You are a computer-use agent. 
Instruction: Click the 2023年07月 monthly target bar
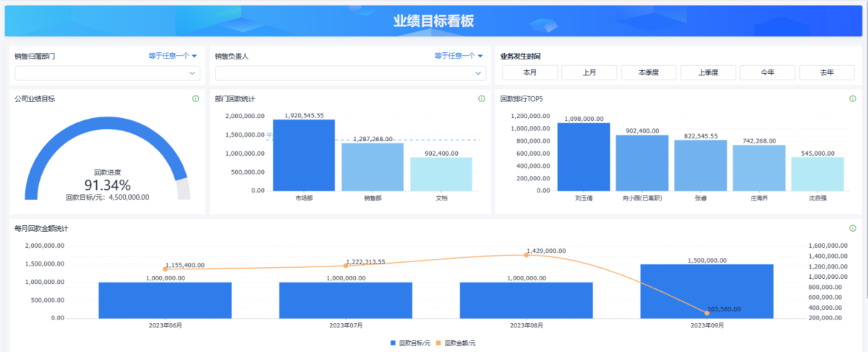tap(346, 300)
